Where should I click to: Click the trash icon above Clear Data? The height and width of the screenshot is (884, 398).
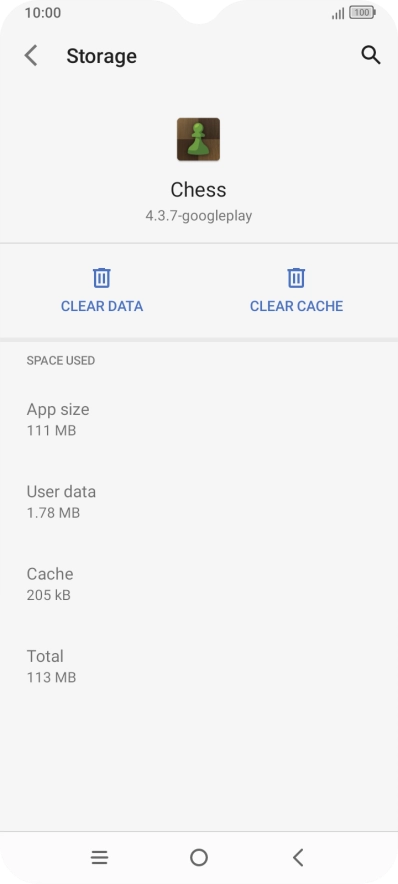101,278
